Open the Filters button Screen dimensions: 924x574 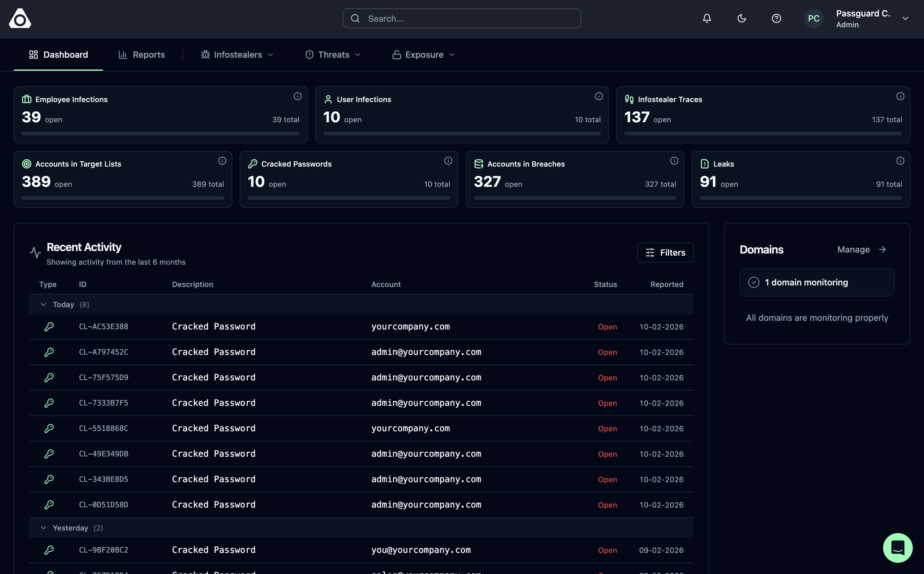(x=665, y=253)
